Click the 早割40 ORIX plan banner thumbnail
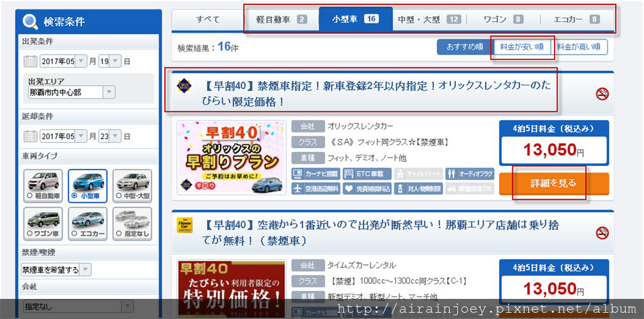This screenshot has width=644, height=319. [x=231, y=158]
